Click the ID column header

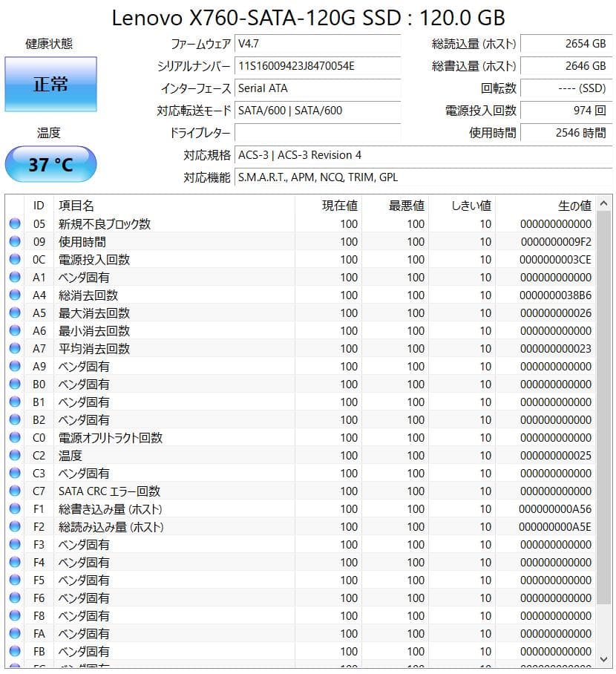click(x=39, y=206)
